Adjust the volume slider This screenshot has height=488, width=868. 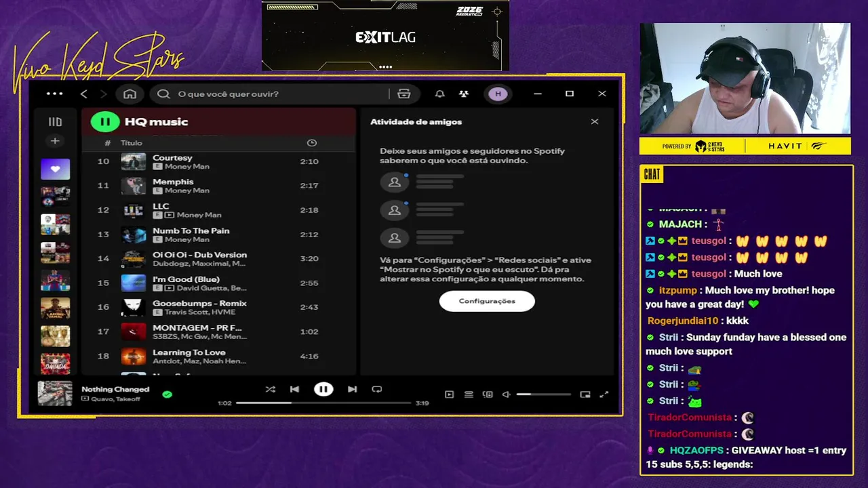544,394
